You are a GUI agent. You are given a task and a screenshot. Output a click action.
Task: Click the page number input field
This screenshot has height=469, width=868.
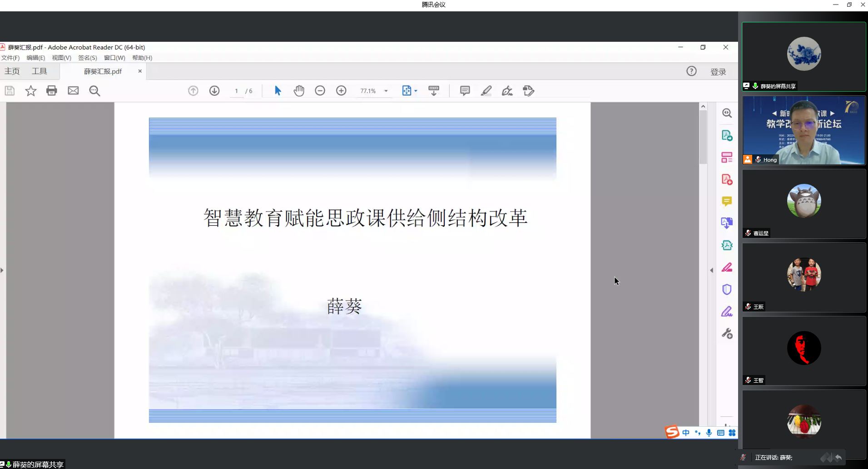pyautogui.click(x=236, y=91)
